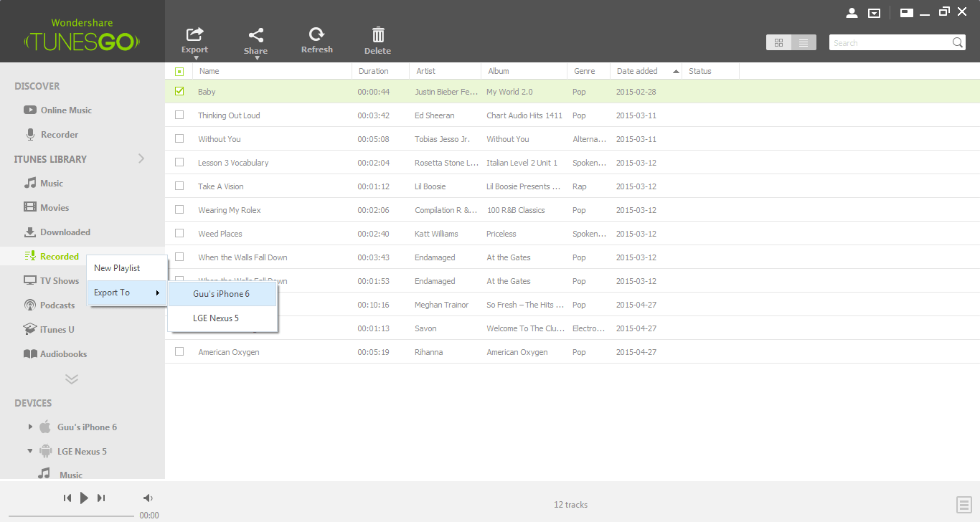Sort by Album column header
The image size is (980, 522).
coord(524,71)
